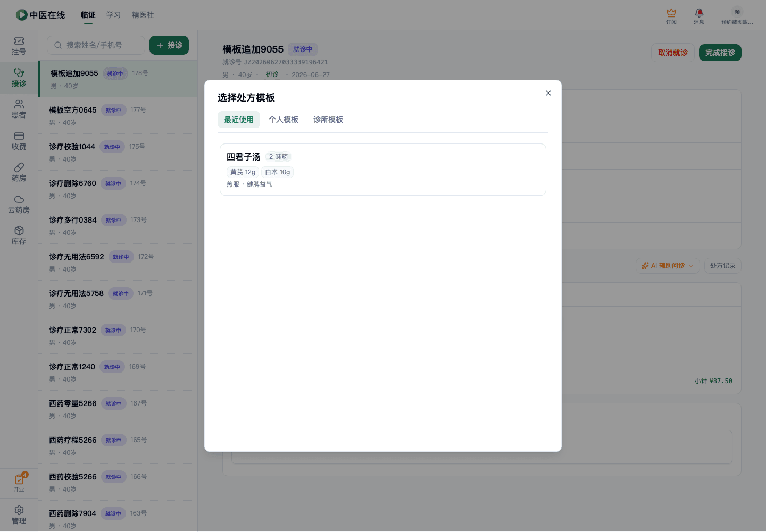This screenshot has height=532, width=766.
Task: Select patient 诊疗正常1240 in the list
Action: (x=118, y=372)
